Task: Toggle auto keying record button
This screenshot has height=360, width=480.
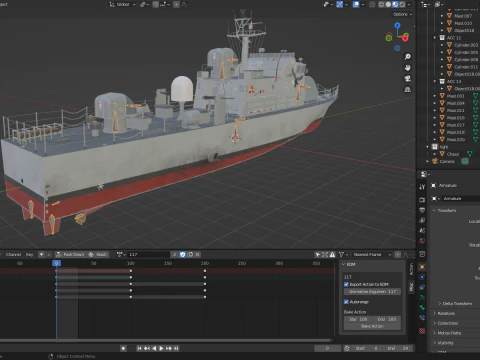Action: click(x=123, y=348)
